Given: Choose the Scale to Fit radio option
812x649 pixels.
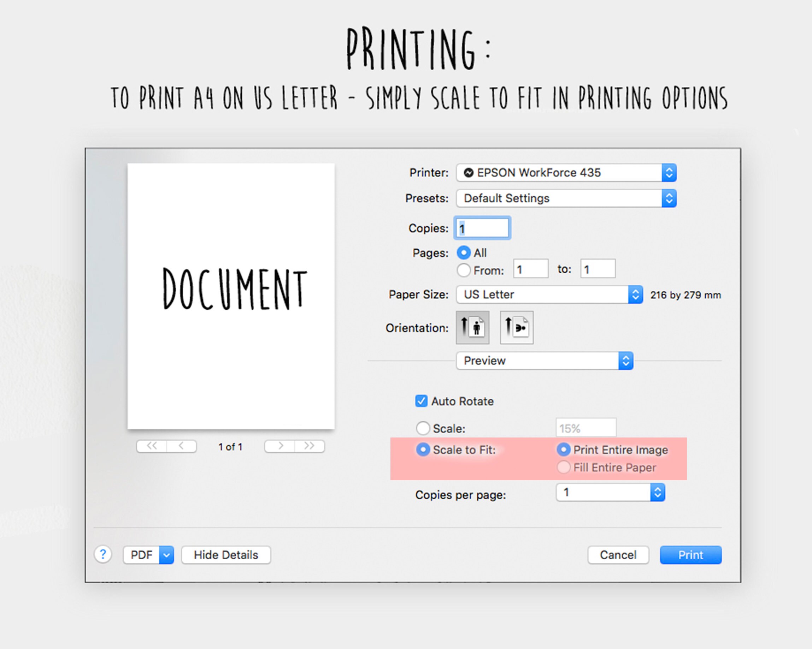Looking at the screenshot, I should 423,449.
